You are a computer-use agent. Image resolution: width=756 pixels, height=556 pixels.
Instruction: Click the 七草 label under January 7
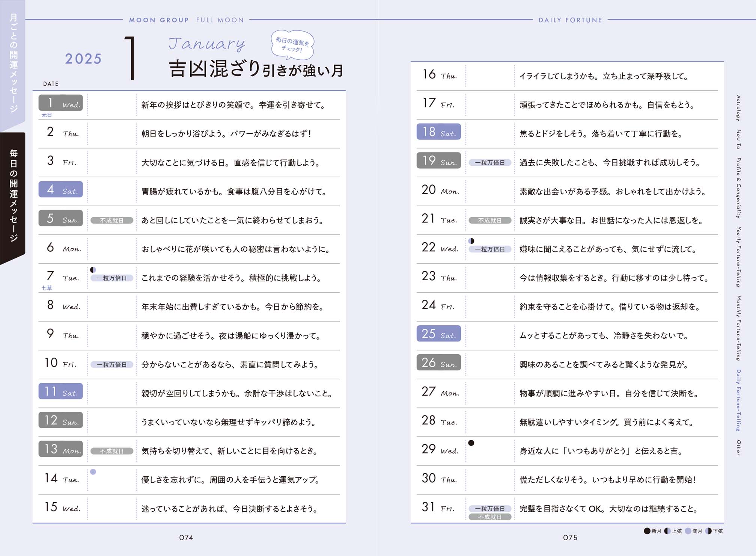tap(47, 288)
